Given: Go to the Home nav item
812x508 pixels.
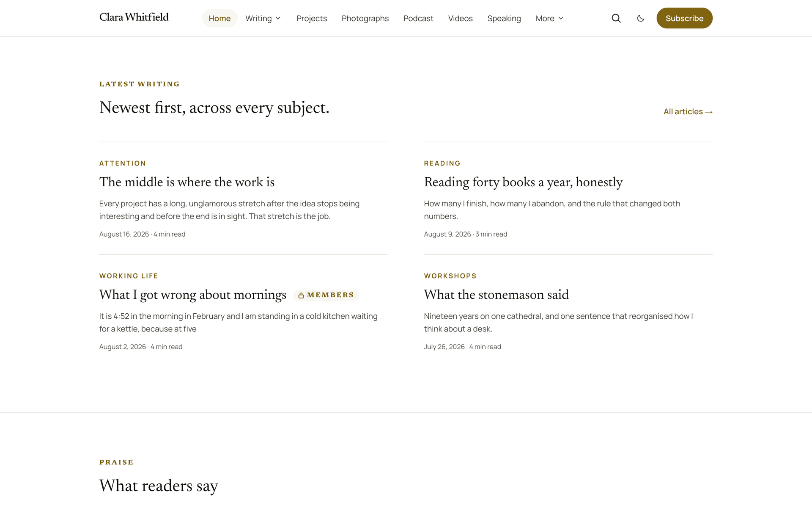Looking at the screenshot, I should tap(219, 18).
